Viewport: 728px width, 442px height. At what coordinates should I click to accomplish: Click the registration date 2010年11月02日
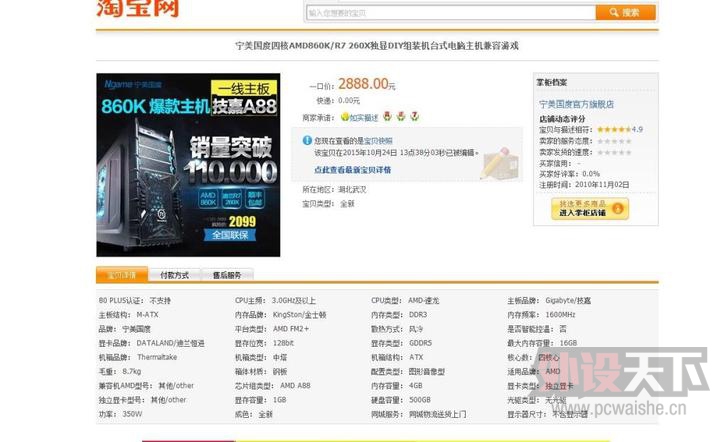click(x=602, y=185)
